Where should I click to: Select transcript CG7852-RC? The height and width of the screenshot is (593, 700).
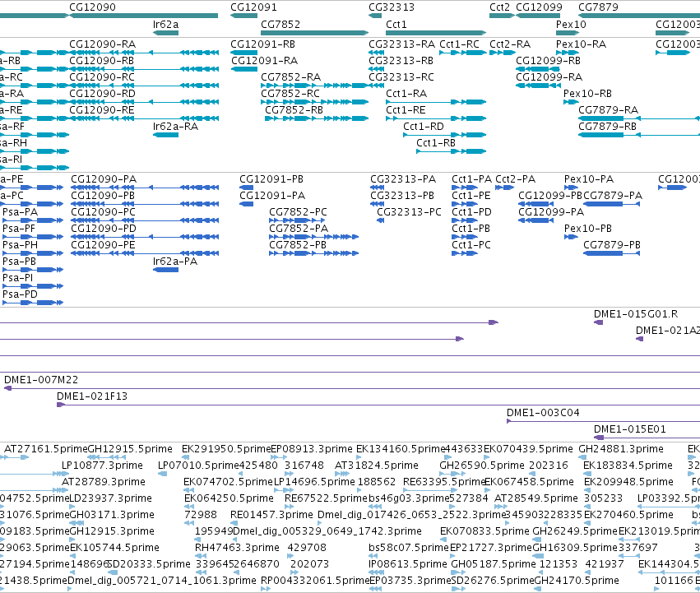coord(315,102)
